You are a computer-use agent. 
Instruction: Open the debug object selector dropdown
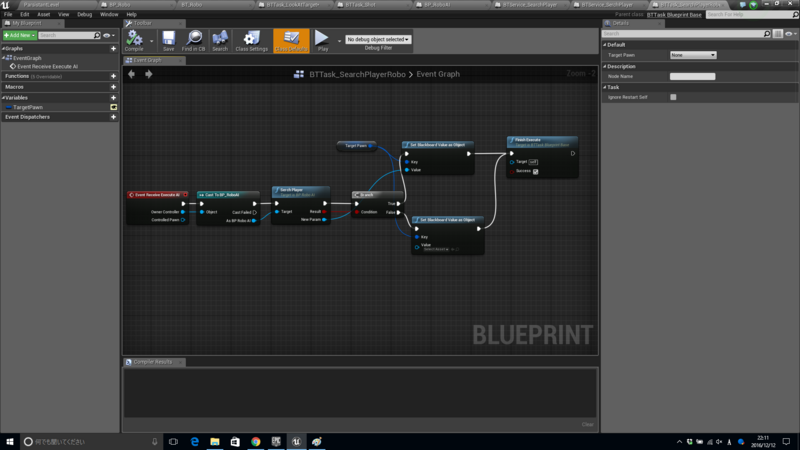[x=378, y=39]
